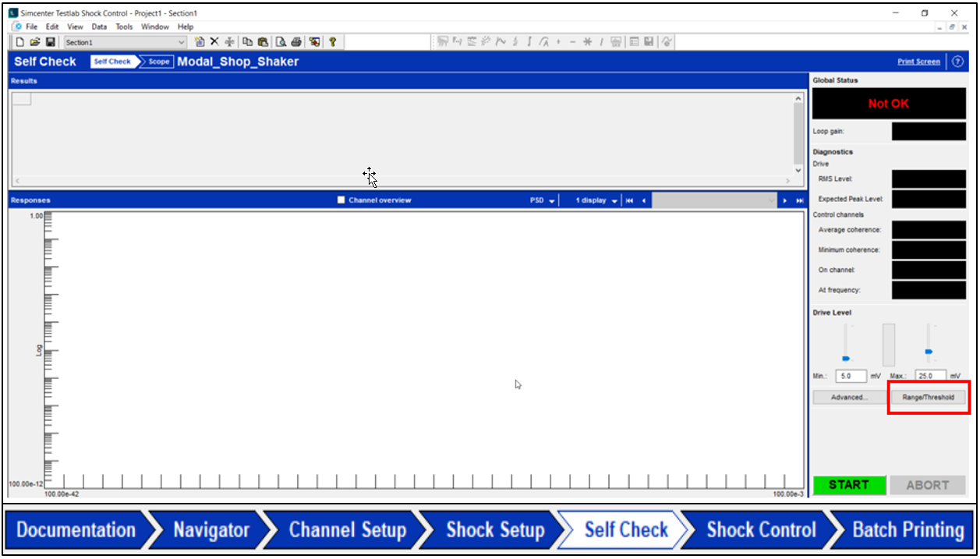980x559 pixels.
Task: Open the Tools menu
Action: pyautogui.click(x=124, y=27)
